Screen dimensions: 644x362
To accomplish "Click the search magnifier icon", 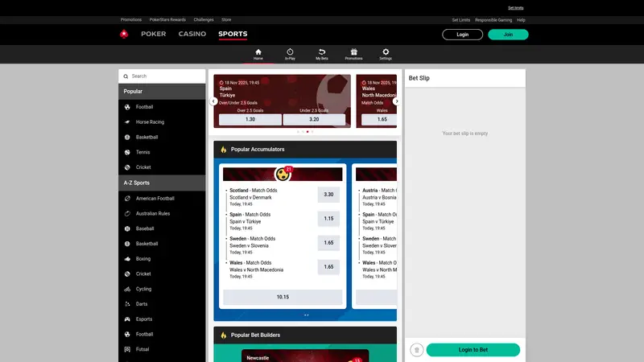I will click(126, 76).
